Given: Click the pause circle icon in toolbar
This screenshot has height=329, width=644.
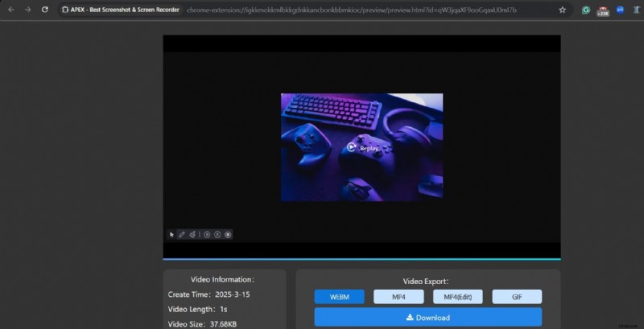Looking at the screenshot, I should [207, 235].
